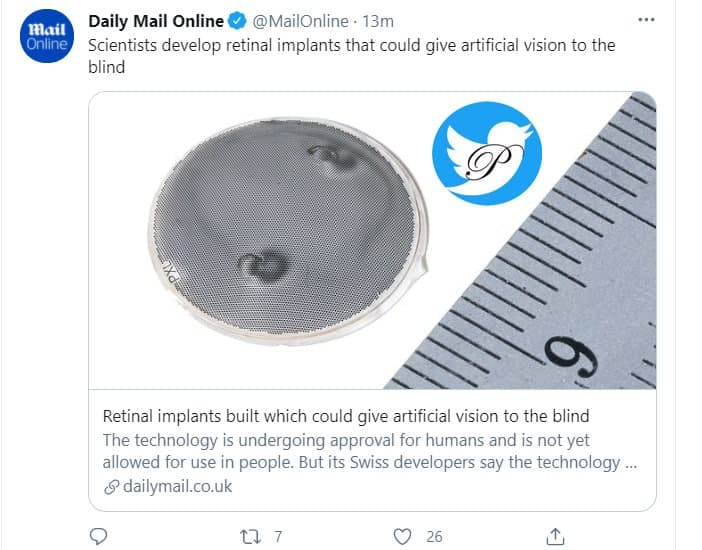
Task: Like the tweet with the heart icon
Action: pos(403,537)
